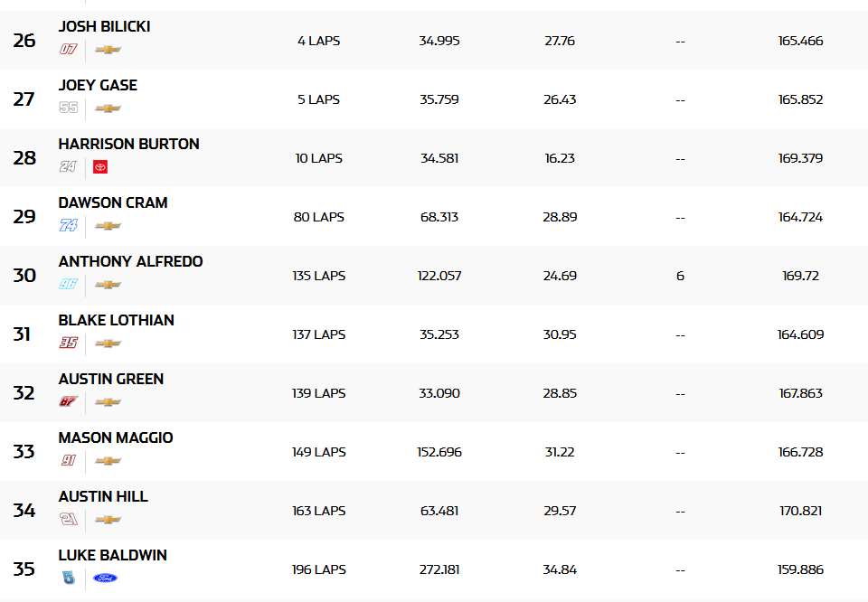Screen dimensions: 868x602
Task: Click the Luke Baldwin driver name
Action: (x=112, y=556)
